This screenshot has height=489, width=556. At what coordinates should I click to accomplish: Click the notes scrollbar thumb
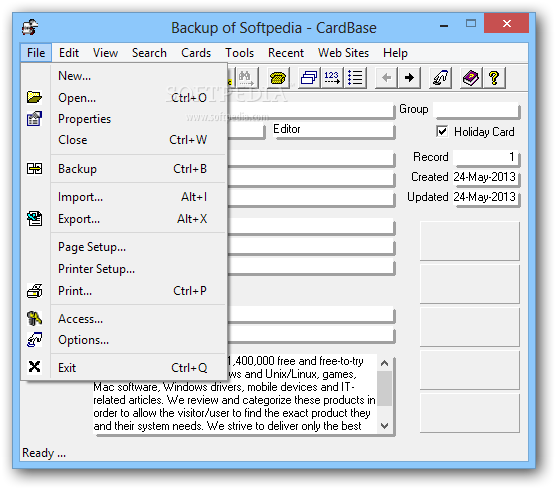[x=384, y=388]
